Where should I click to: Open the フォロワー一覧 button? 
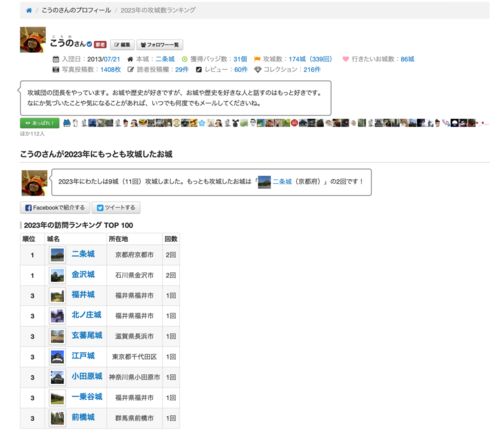[160, 45]
